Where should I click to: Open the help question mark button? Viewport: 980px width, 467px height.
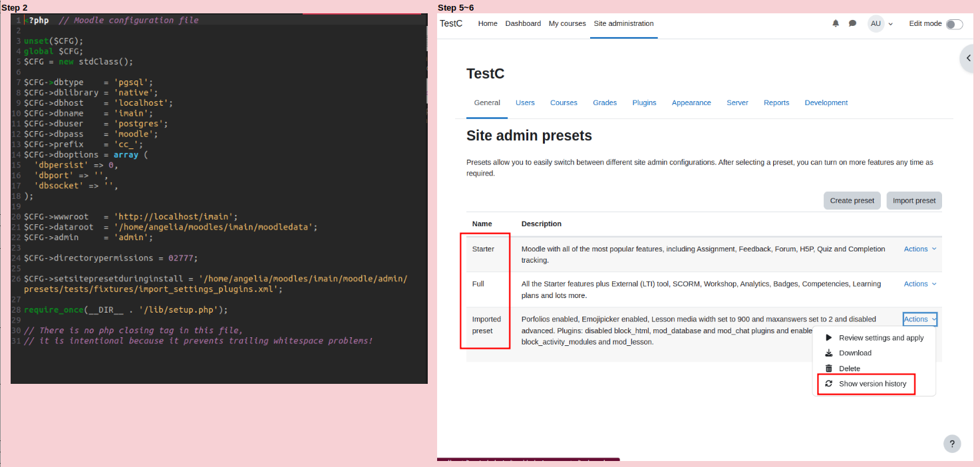click(952, 444)
